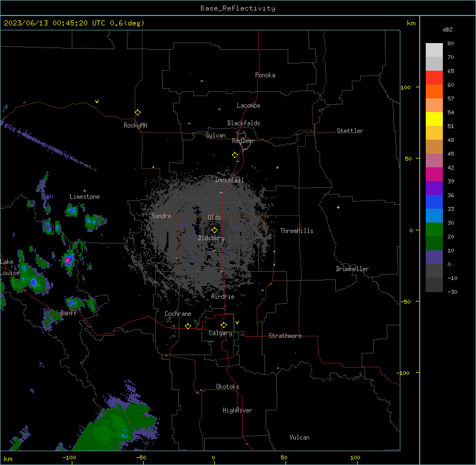Click the Drumheller city label
This screenshot has width=476, height=465.
(352, 269)
